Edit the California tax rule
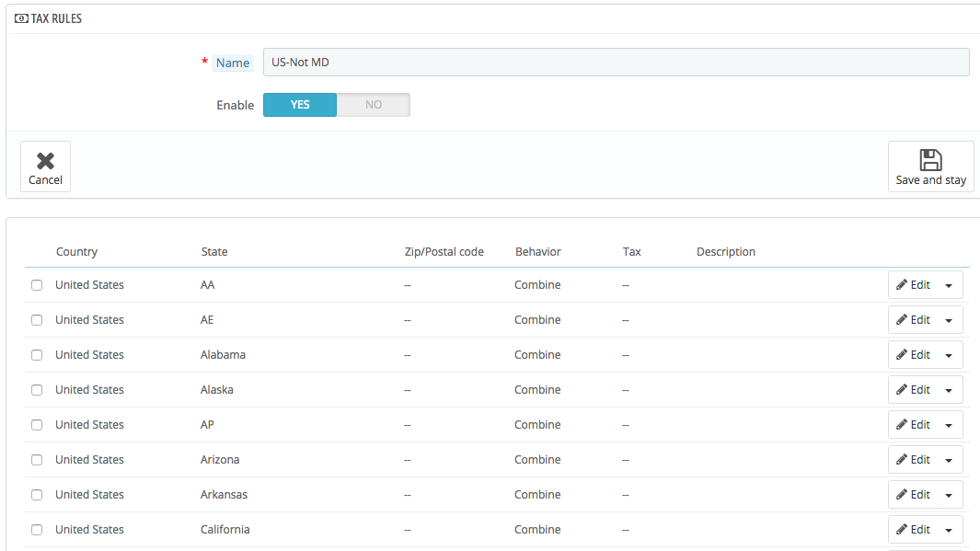The image size is (980, 551). (x=913, y=530)
